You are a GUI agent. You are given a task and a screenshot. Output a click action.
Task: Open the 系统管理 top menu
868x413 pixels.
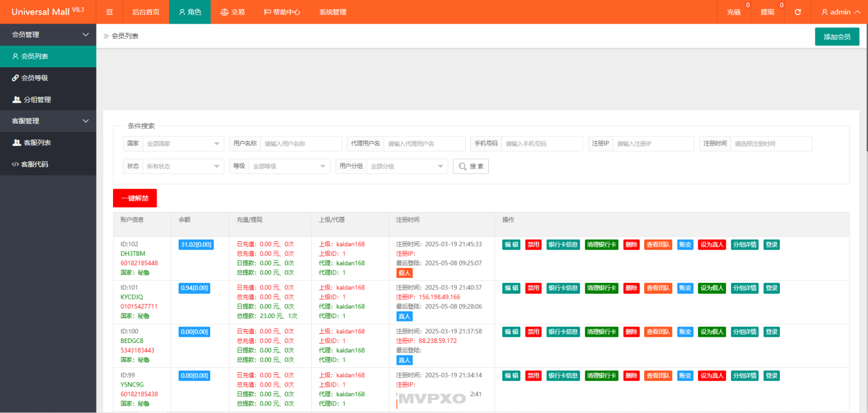[333, 12]
